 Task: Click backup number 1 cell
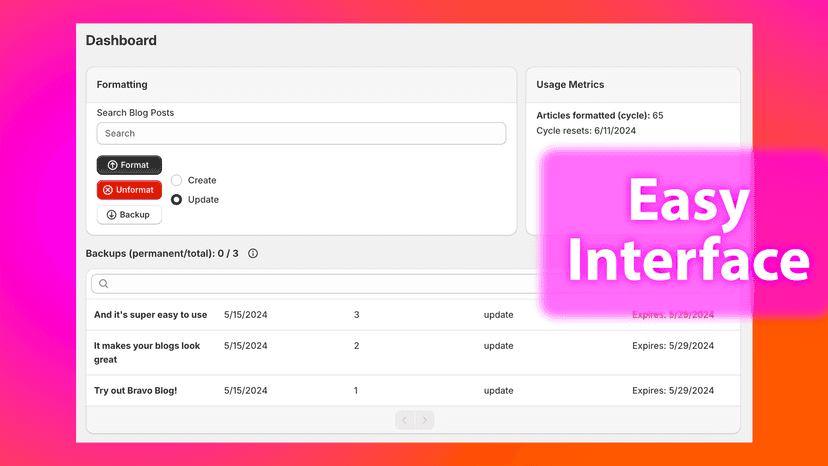click(x=356, y=390)
